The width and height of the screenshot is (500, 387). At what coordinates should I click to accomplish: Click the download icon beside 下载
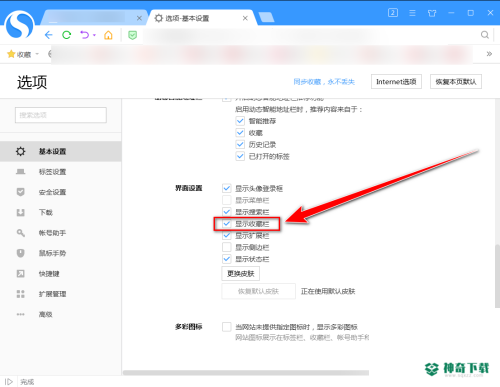click(x=21, y=212)
